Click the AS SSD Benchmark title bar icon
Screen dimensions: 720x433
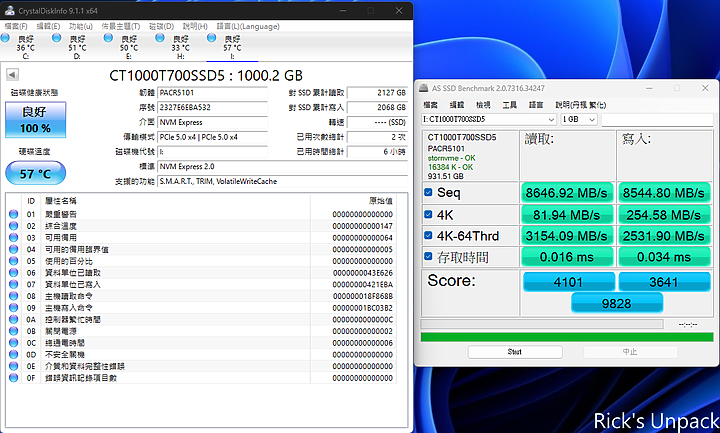(424, 88)
